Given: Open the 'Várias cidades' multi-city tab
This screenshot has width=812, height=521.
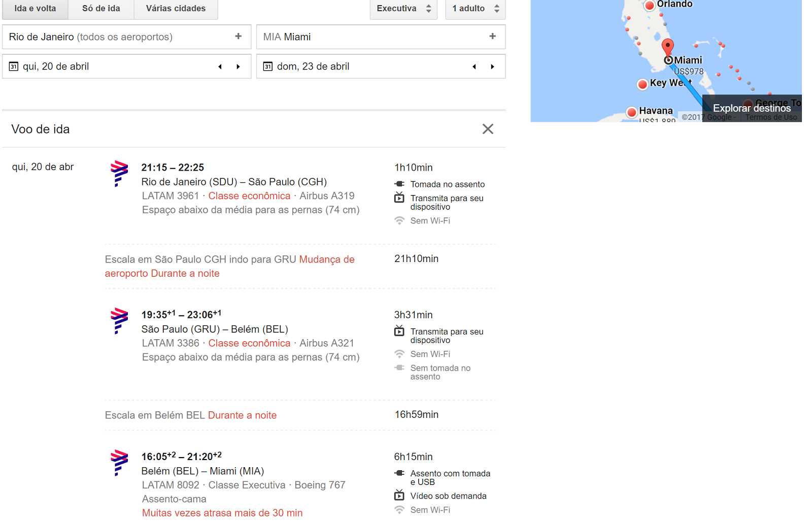Looking at the screenshot, I should coord(176,9).
